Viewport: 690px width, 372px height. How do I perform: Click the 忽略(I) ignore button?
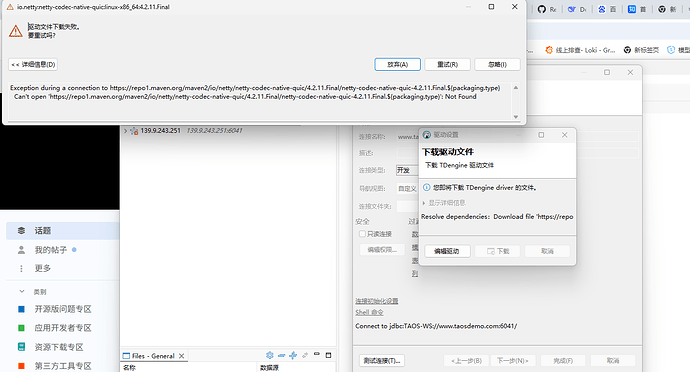coord(497,64)
